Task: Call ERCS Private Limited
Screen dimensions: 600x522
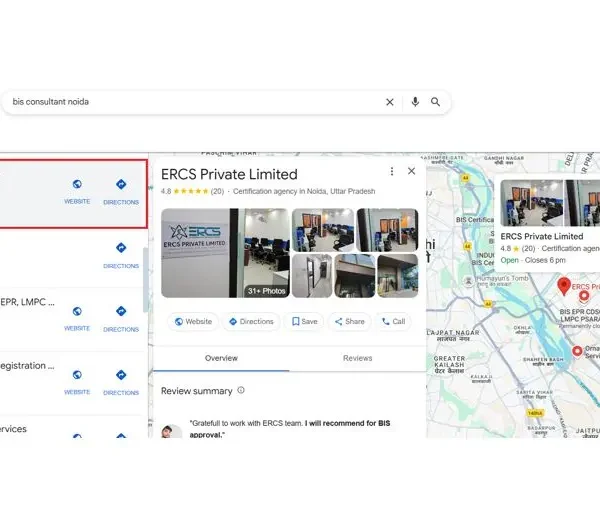Action: point(394,321)
